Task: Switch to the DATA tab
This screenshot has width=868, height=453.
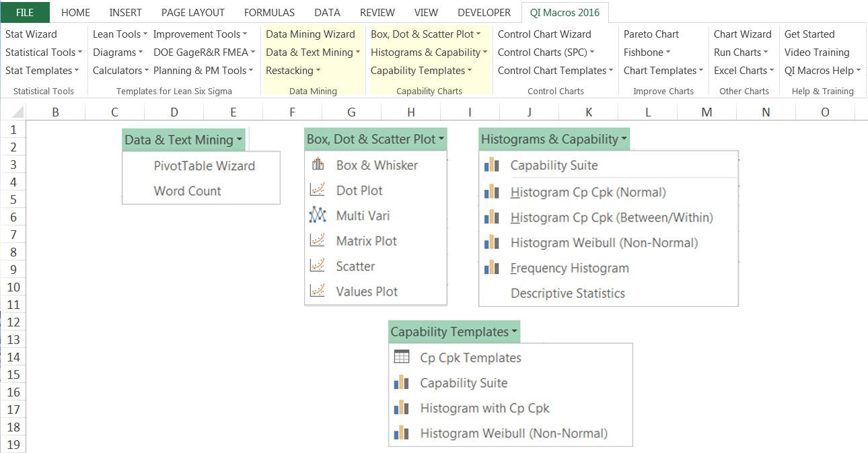Action: [327, 12]
